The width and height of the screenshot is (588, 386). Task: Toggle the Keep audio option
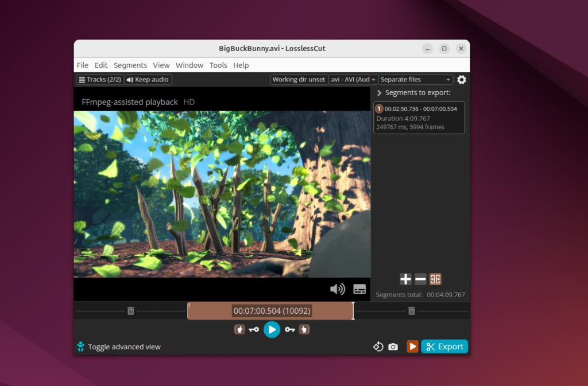tap(148, 80)
